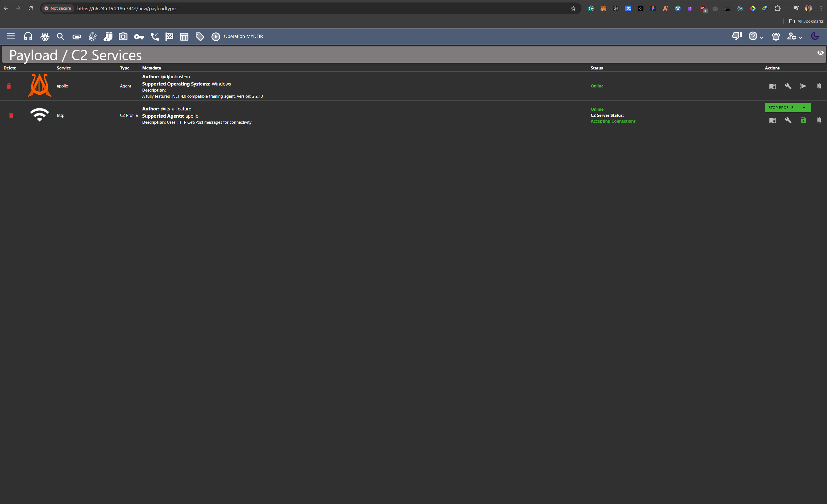Click Operation MYDFIR in the top bar
The image size is (827, 504).
(x=243, y=36)
